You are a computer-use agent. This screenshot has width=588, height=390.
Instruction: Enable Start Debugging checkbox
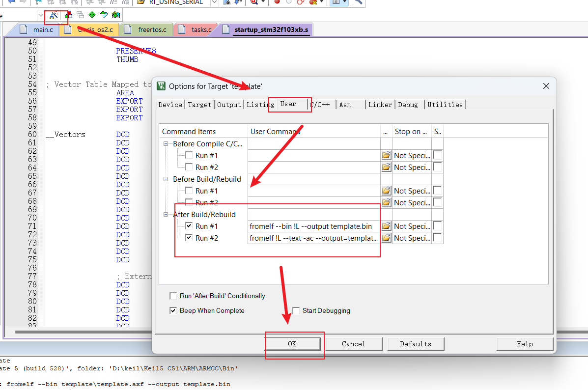[x=296, y=310]
